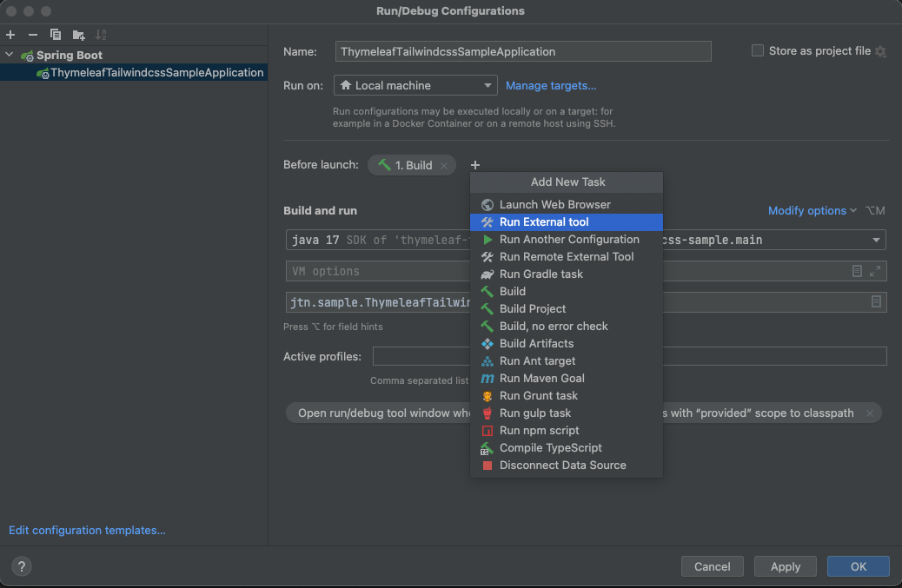
Task: Sort configurations alphabetically
Action: tap(101, 35)
